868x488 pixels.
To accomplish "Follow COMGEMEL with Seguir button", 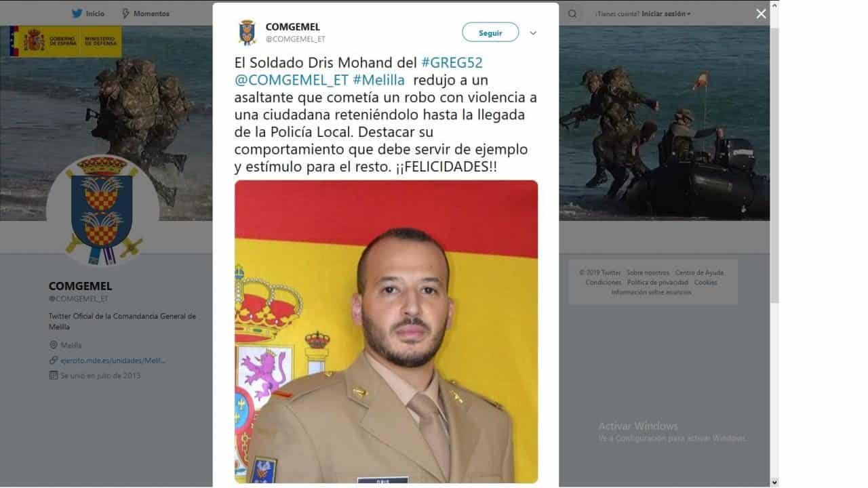I will coord(490,33).
